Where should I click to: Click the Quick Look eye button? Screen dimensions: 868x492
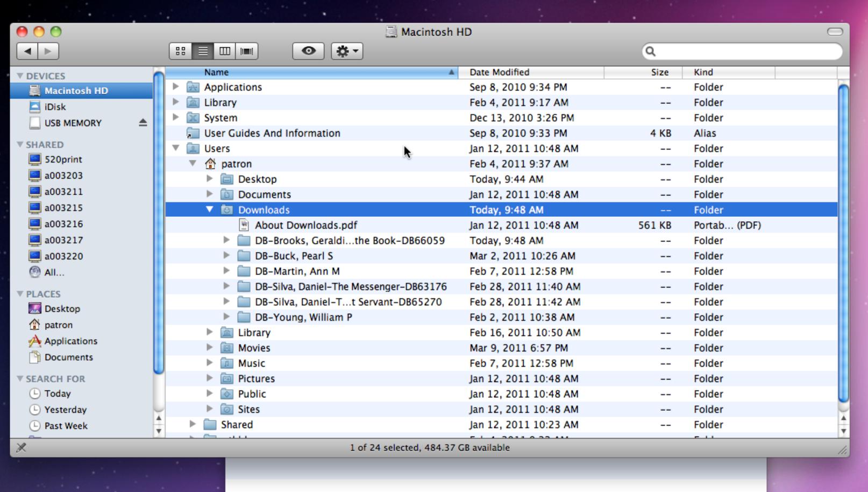308,51
